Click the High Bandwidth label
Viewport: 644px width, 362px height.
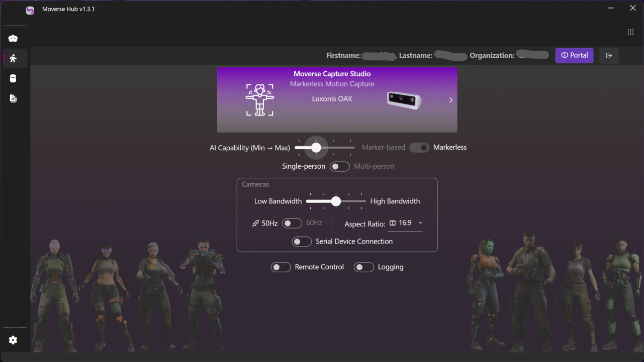click(395, 201)
